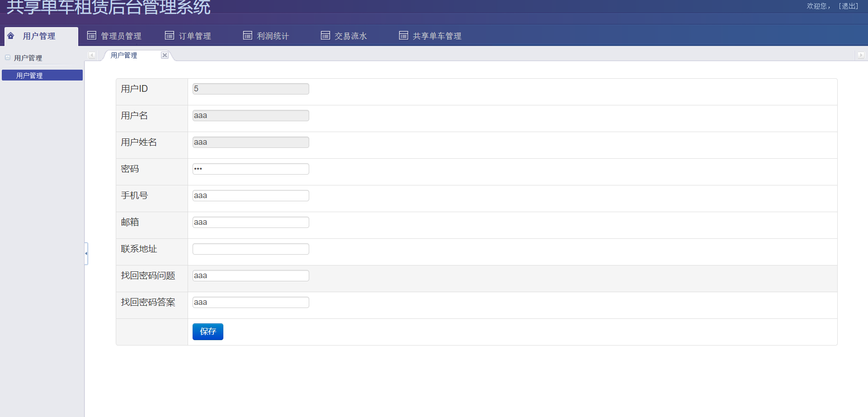Click the 找回密码问题 label
The width and height of the screenshot is (868, 417).
(x=148, y=275)
